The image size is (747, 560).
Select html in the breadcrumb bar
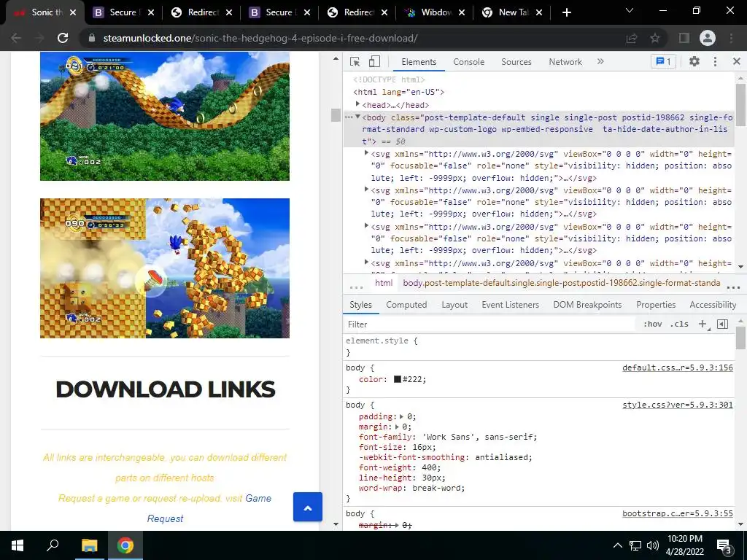point(384,283)
